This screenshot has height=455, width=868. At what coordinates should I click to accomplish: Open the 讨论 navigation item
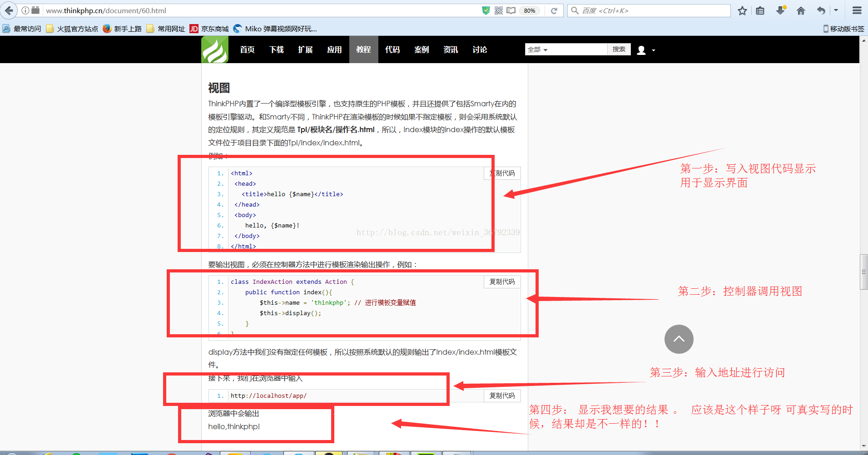tap(480, 49)
